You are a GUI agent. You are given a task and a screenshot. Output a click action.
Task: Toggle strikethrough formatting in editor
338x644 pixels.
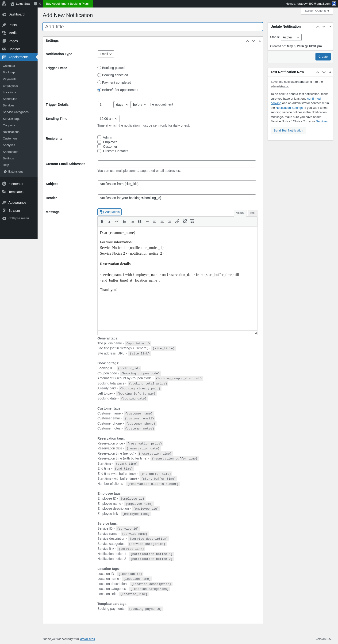(x=117, y=221)
